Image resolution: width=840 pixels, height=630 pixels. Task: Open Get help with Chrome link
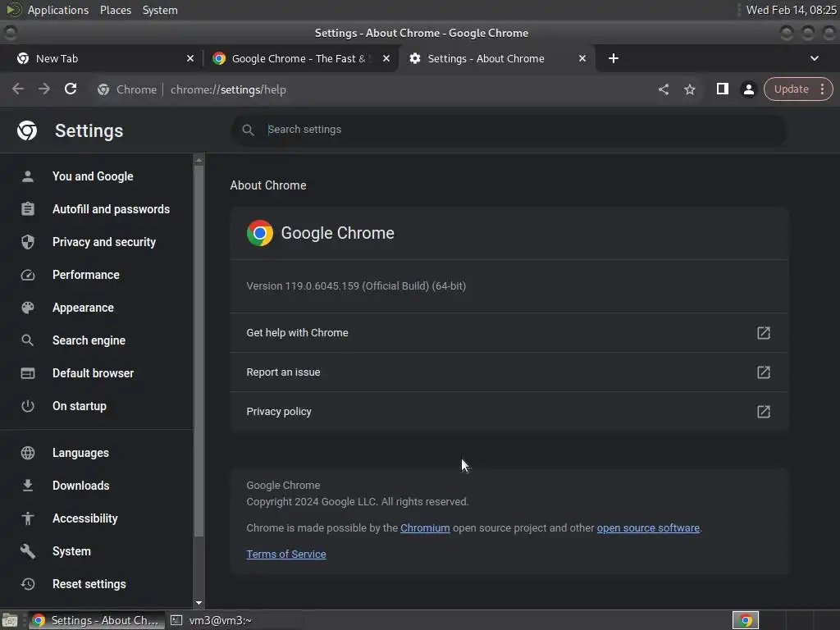point(509,333)
